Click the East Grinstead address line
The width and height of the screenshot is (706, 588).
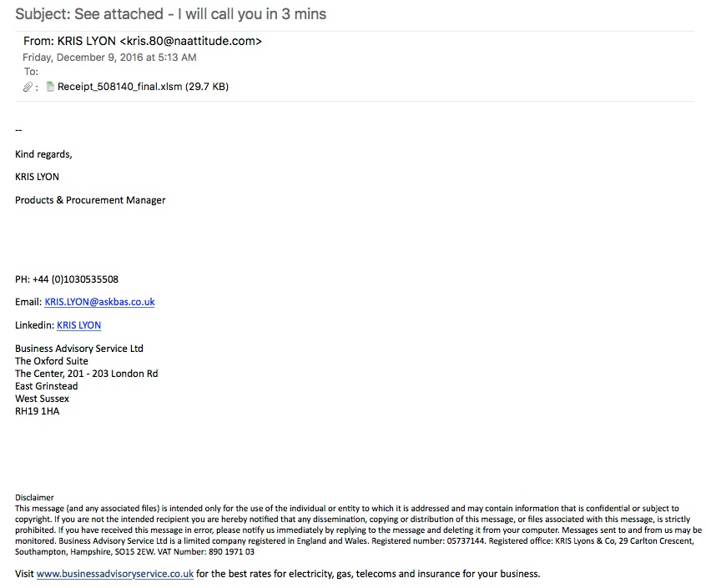47,386
